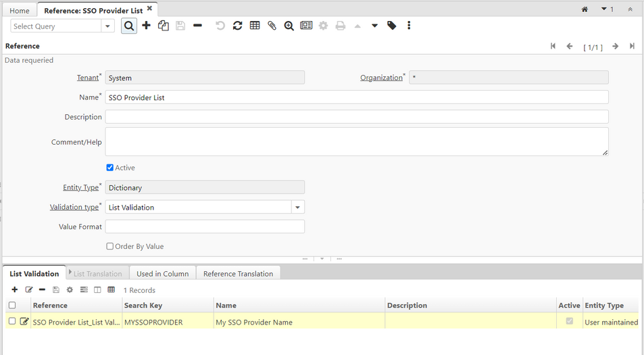Enable Order By Value checkbox
This screenshot has width=644, height=355.
coord(110,246)
